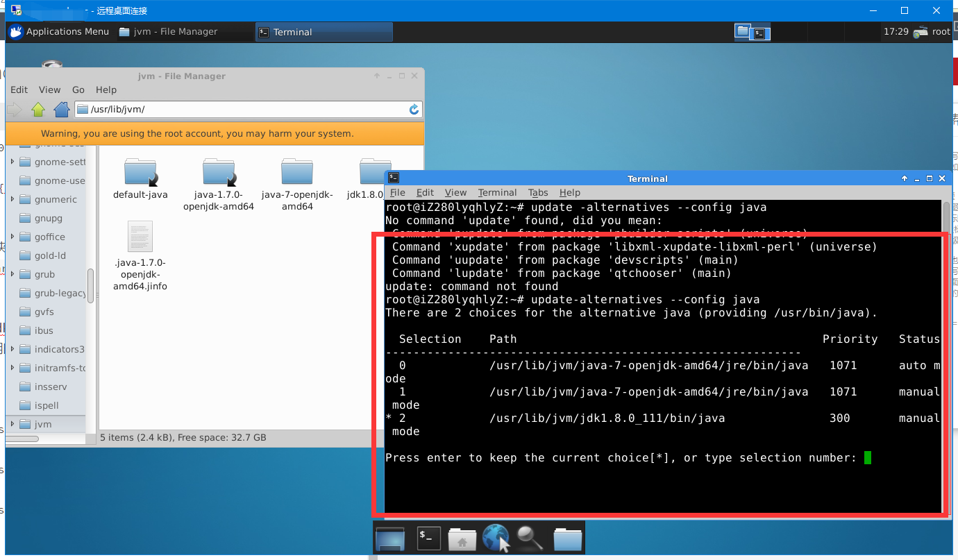Go back with the grey arrow in File Manager

coord(14,110)
